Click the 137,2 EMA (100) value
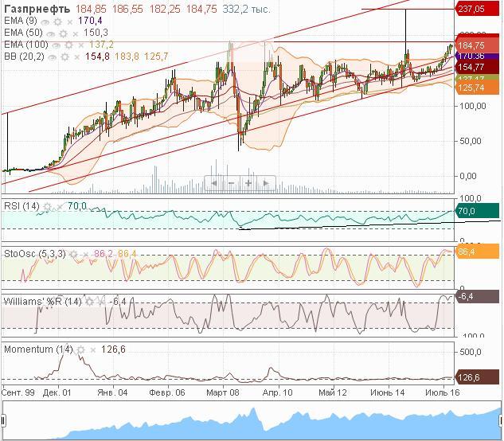 tap(101, 45)
